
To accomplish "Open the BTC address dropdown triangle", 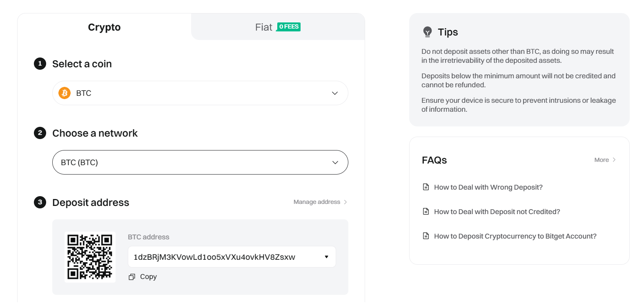I will point(327,257).
